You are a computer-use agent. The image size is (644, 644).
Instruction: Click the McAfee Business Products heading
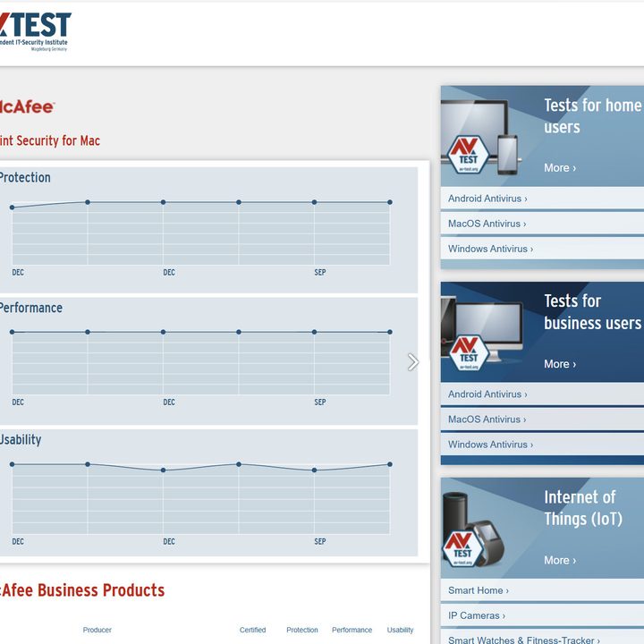coord(82,590)
